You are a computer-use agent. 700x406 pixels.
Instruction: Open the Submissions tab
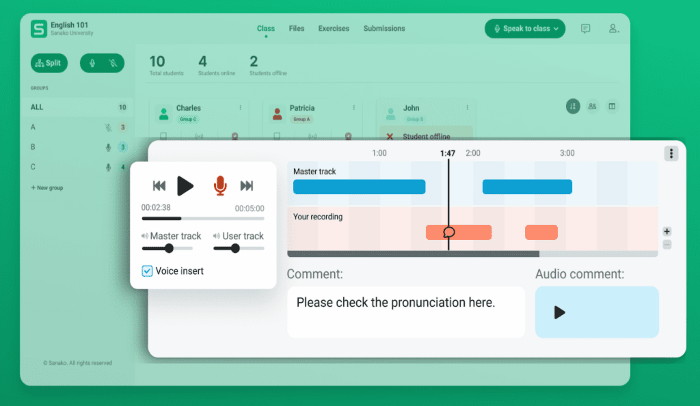click(x=384, y=29)
